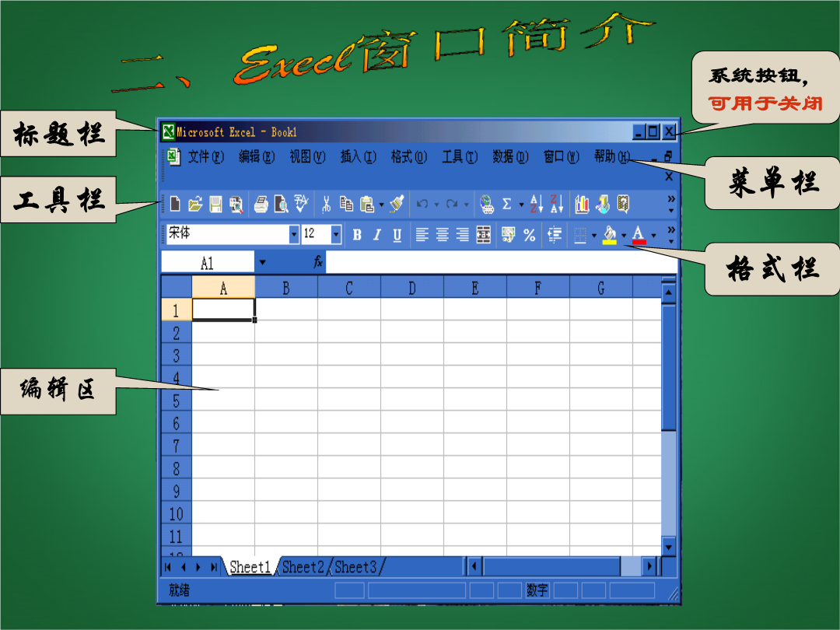This screenshot has width=840, height=630.
Task: Switch to the Sheet3 tab
Action: coord(355,567)
